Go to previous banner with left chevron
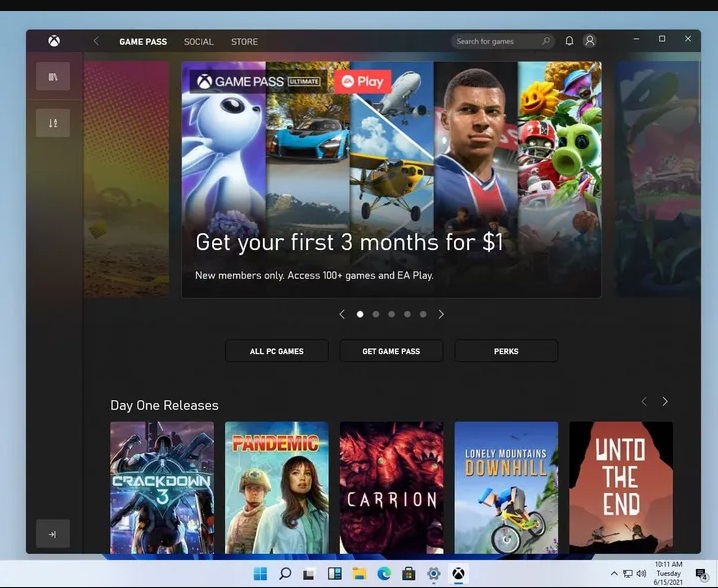718x588 pixels. click(x=342, y=314)
